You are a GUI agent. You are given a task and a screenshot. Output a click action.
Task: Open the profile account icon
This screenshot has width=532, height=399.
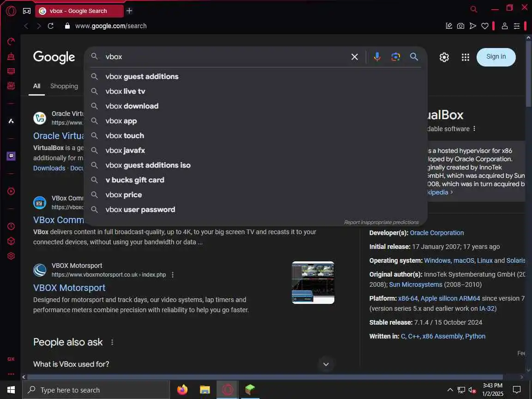tap(504, 26)
